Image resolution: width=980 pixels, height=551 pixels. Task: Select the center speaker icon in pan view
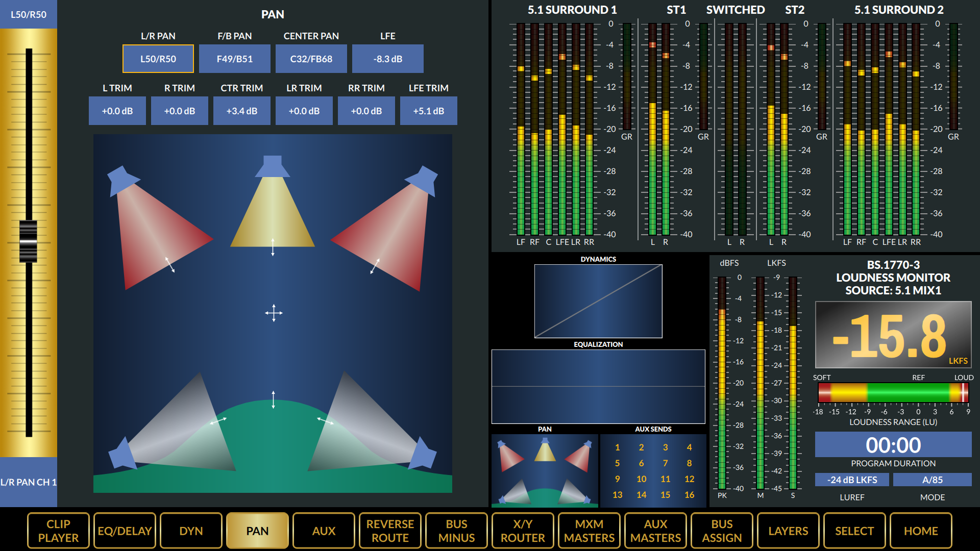[273, 166]
